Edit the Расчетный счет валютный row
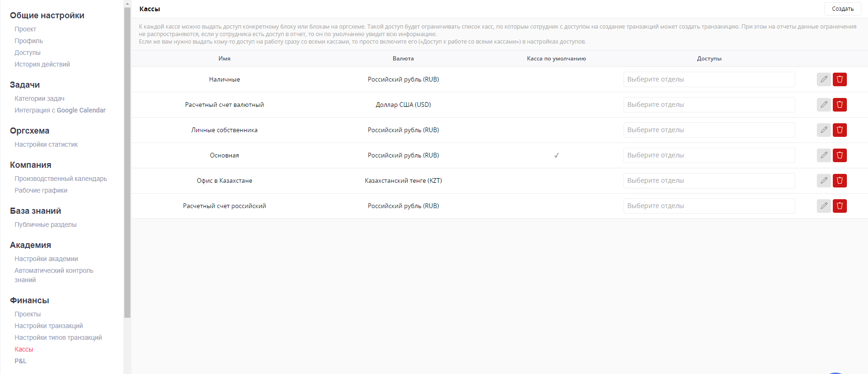Image resolution: width=868 pixels, height=374 pixels. tap(823, 105)
